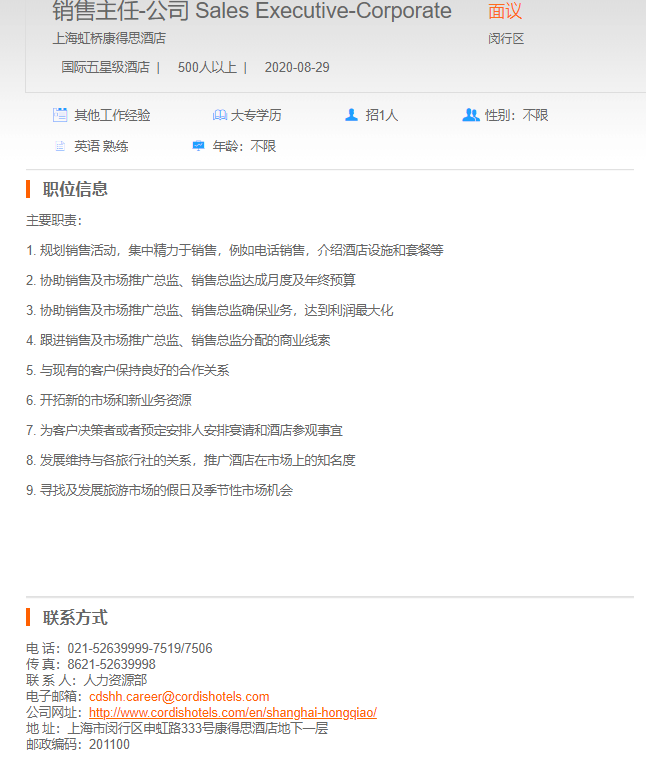This screenshot has height=761, width=646.
Task: Click the posting date 2020-08-29
Action: (x=297, y=68)
